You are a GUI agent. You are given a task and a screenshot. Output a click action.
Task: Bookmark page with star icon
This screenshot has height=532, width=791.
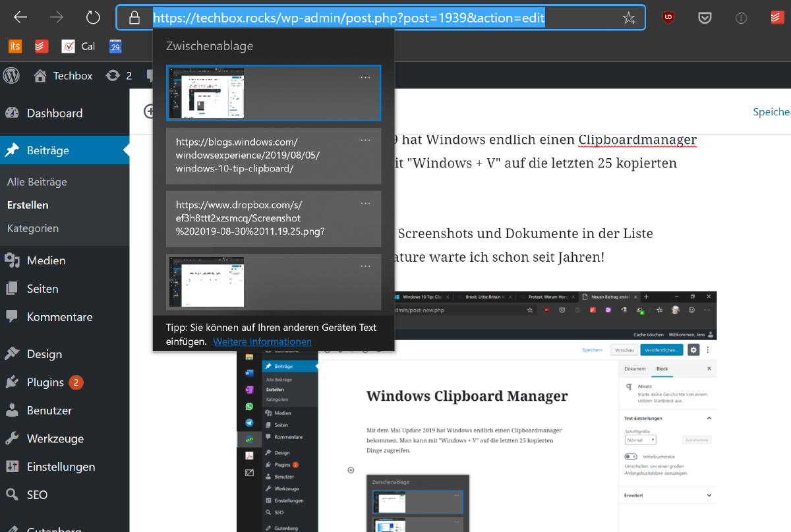click(x=629, y=18)
